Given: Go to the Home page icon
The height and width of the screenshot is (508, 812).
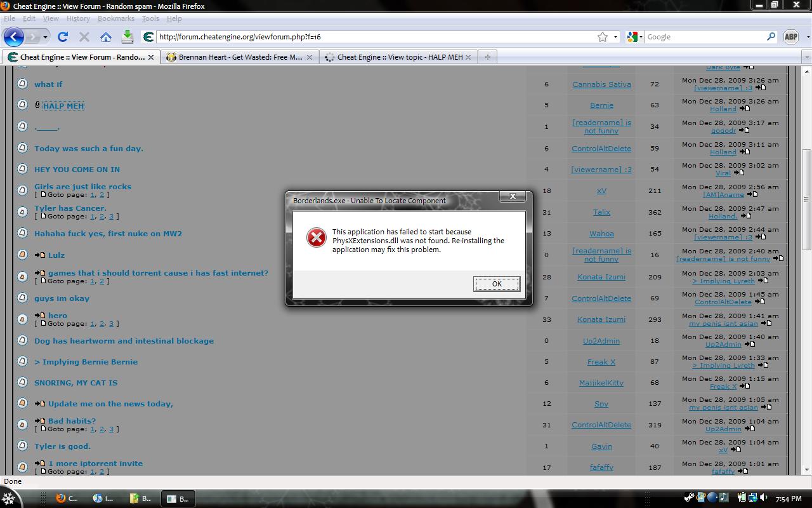Looking at the screenshot, I should coord(106,37).
